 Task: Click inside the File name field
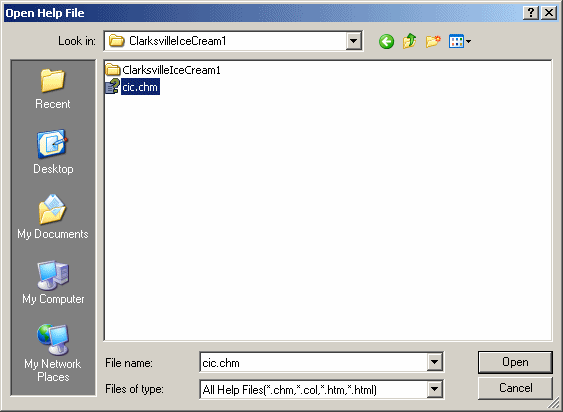(x=313, y=362)
